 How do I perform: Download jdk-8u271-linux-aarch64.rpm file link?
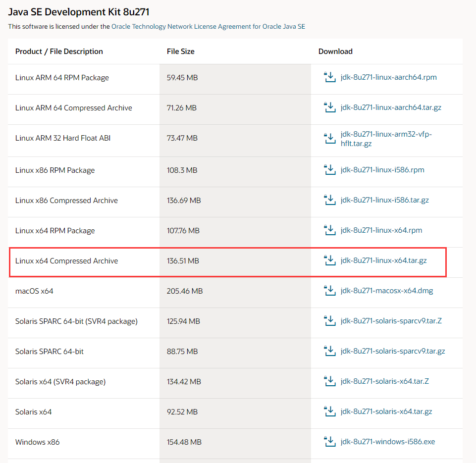click(388, 77)
